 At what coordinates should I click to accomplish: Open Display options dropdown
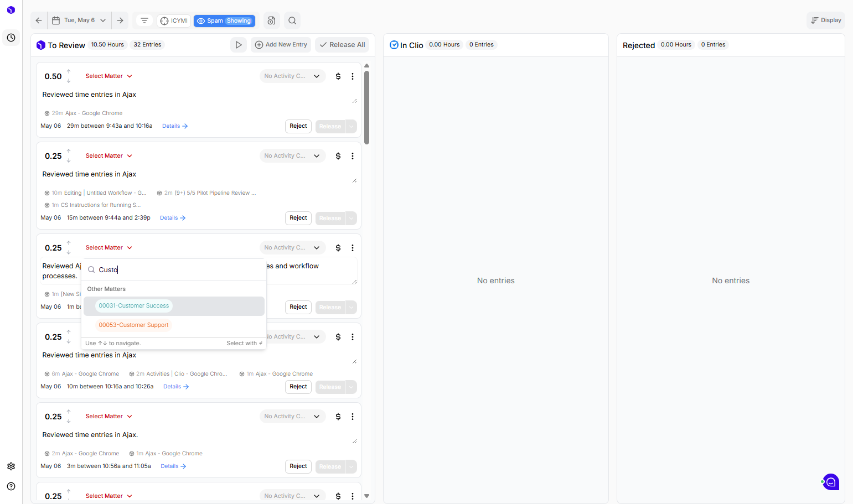coord(826,20)
